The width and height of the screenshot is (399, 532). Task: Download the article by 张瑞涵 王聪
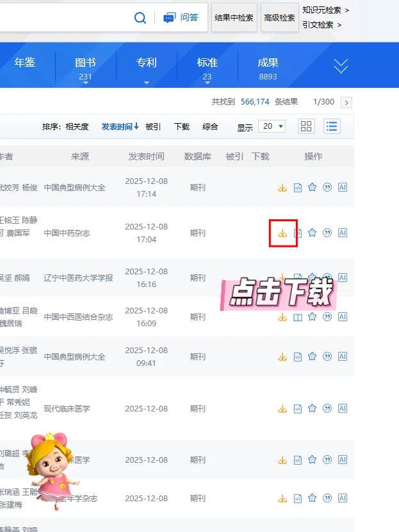point(282,498)
